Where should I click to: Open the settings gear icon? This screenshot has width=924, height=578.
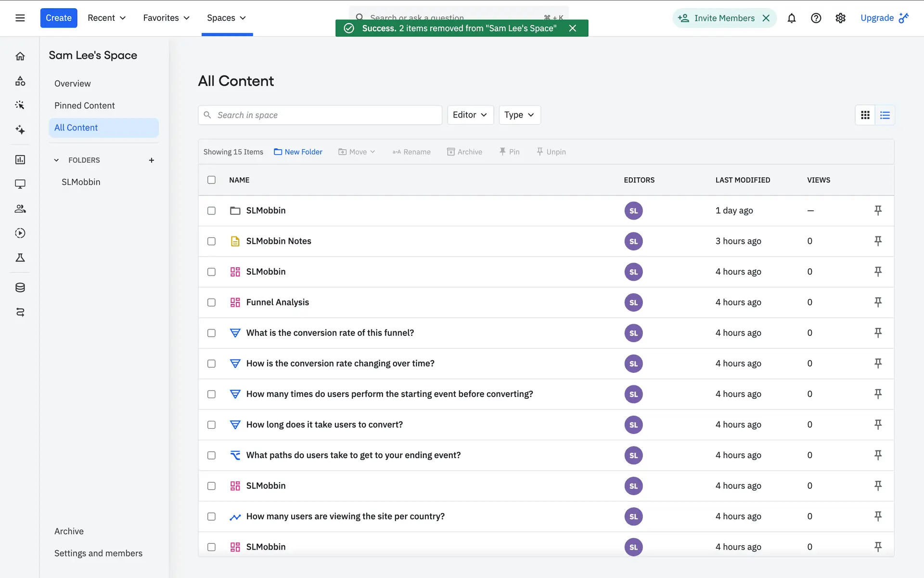(x=840, y=18)
